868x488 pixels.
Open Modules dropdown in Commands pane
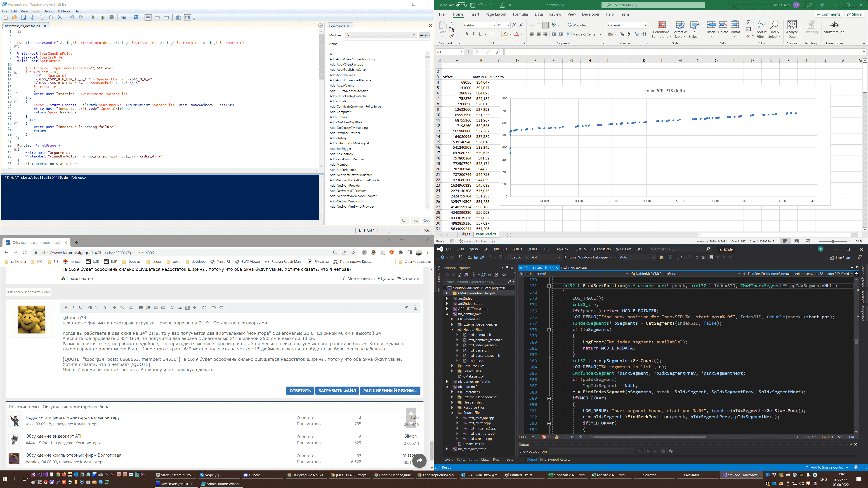(380, 35)
